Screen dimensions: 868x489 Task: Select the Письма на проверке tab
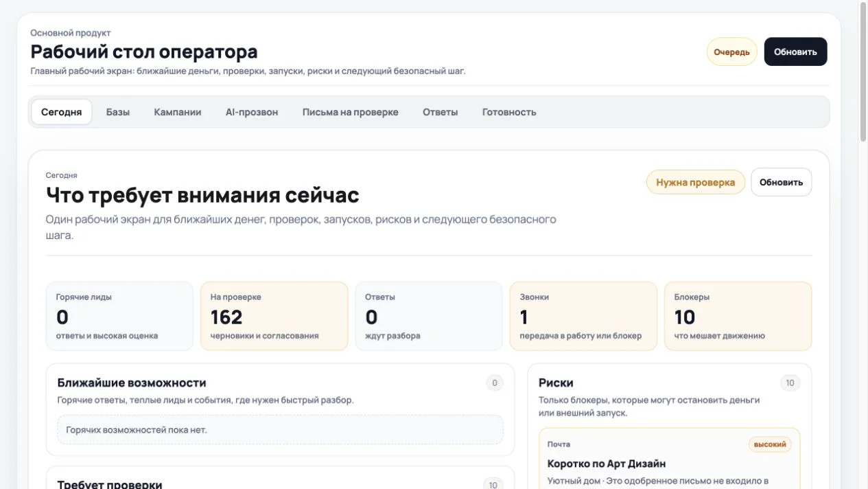click(351, 112)
